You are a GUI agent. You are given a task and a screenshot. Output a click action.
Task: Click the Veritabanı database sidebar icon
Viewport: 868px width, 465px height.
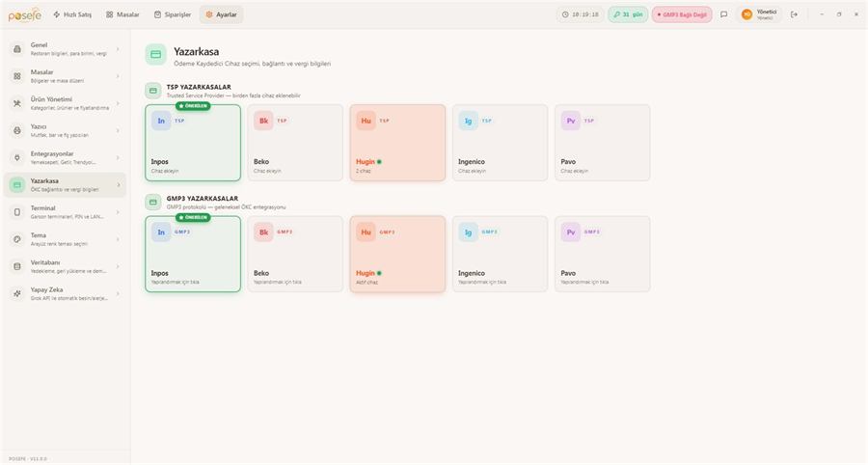(x=17, y=266)
